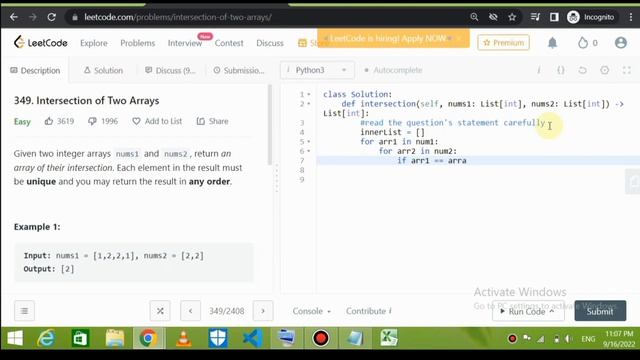640x360 pixels.
Task: Open Chrome three-dot menu
Action: (x=631, y=17)
